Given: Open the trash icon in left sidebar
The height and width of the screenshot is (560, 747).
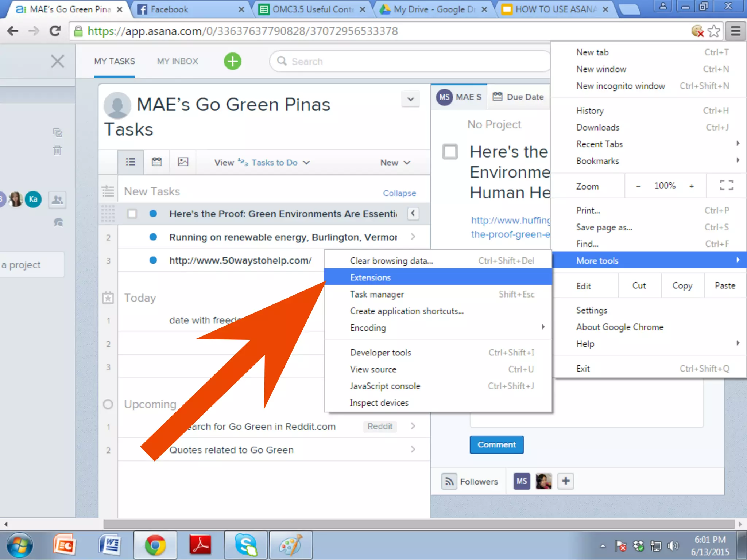Looking at the screenshot, I should coord(57,150).
